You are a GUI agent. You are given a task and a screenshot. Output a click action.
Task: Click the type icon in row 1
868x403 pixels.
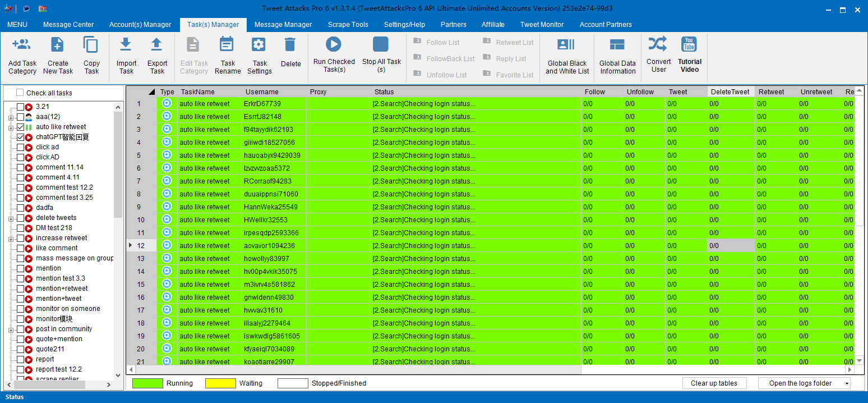click(167, 103)
